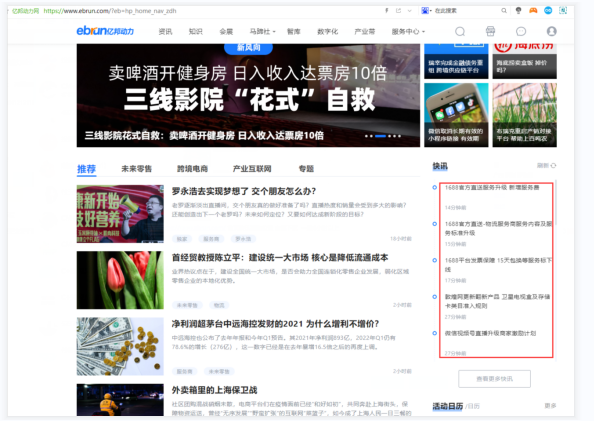The height and width of the screenshot is (421, 594).
Task: Click the delivery rider night thumbnail
Action: tap(120, 400)
